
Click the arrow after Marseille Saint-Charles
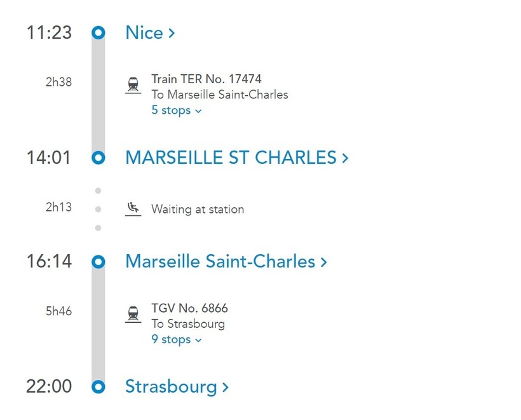[x=324, y=262]
